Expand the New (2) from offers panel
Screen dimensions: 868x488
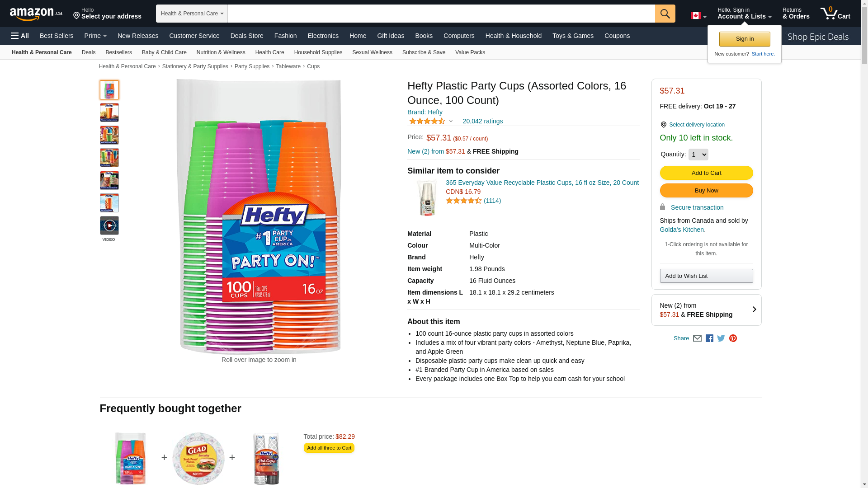(x=706, y=310)
